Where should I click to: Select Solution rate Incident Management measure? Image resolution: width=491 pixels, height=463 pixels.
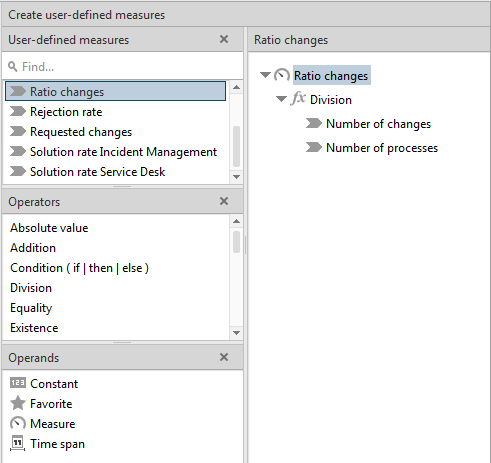click(116, 152)
